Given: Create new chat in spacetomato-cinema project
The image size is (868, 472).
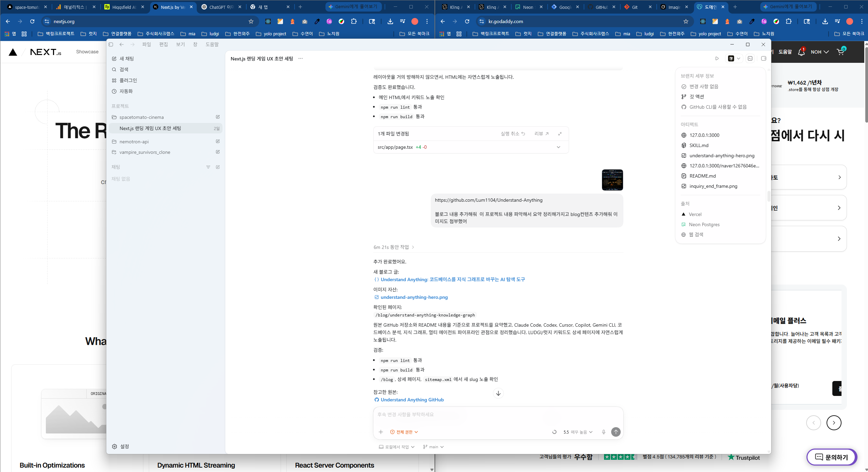Looking at the screenshot, I should pyautogui.click(x=218, y=117).
